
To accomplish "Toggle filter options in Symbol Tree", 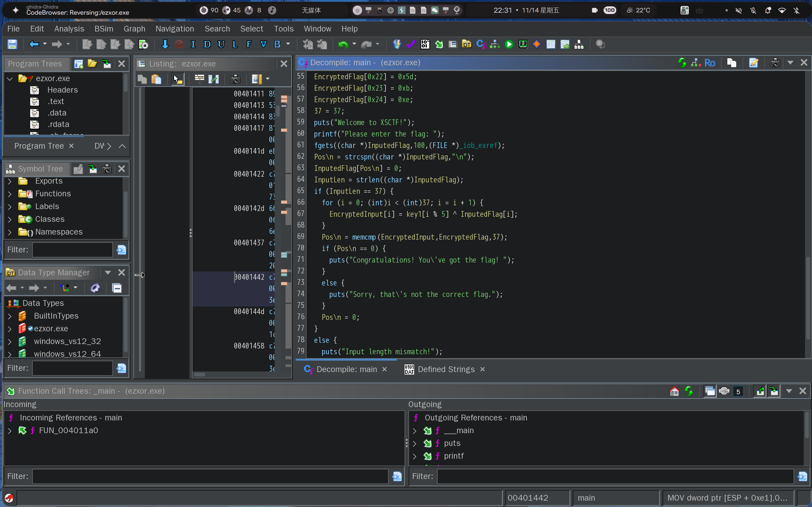I will coord(121,250).
